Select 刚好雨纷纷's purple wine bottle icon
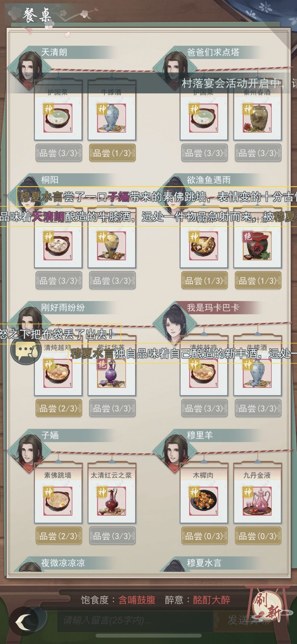The height and width of the screenshot is (644, 297). pyautogui.click(x=112, y=374)
